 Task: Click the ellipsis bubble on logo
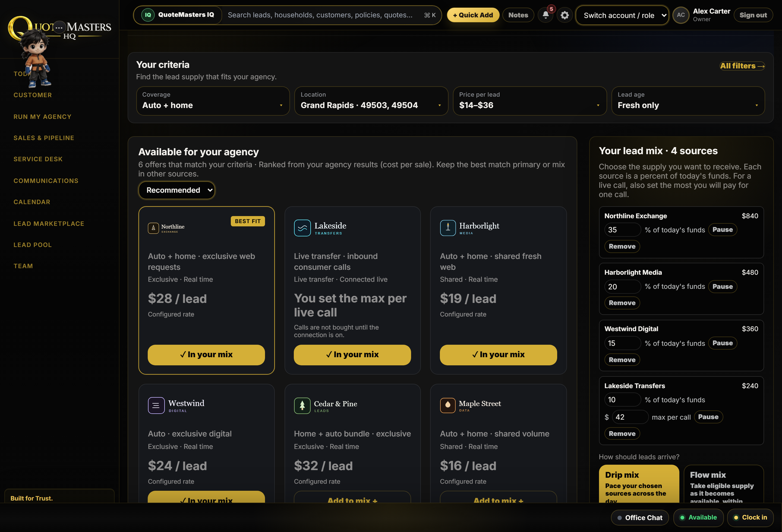click(x=59, y=27)
